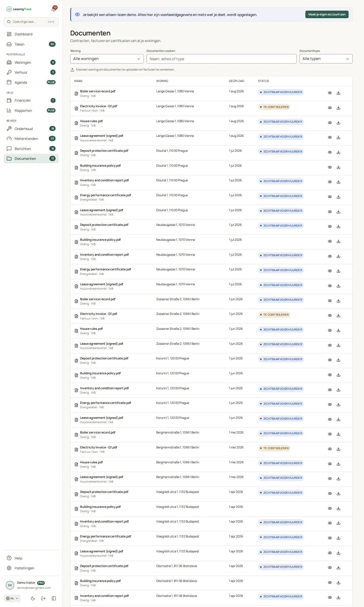Click the LeasingTrack logo
The width and height of the screenshot is (364, 607).
[19, 9]
